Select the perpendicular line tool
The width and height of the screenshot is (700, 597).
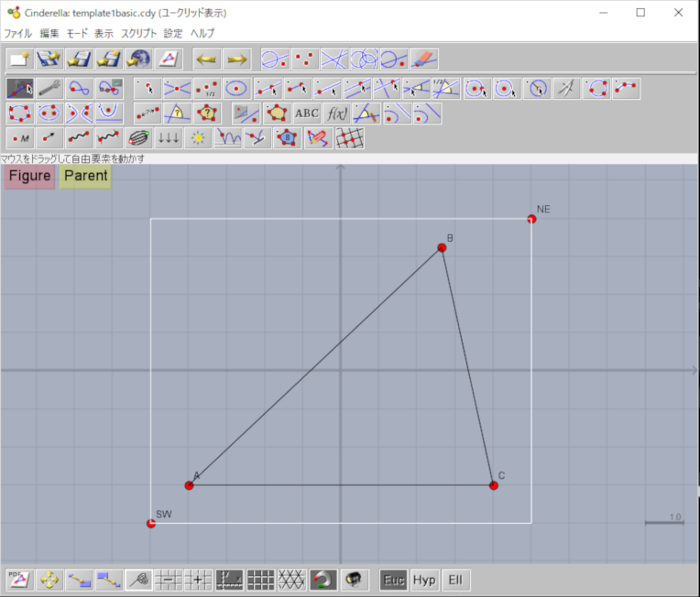click(387, 88)
